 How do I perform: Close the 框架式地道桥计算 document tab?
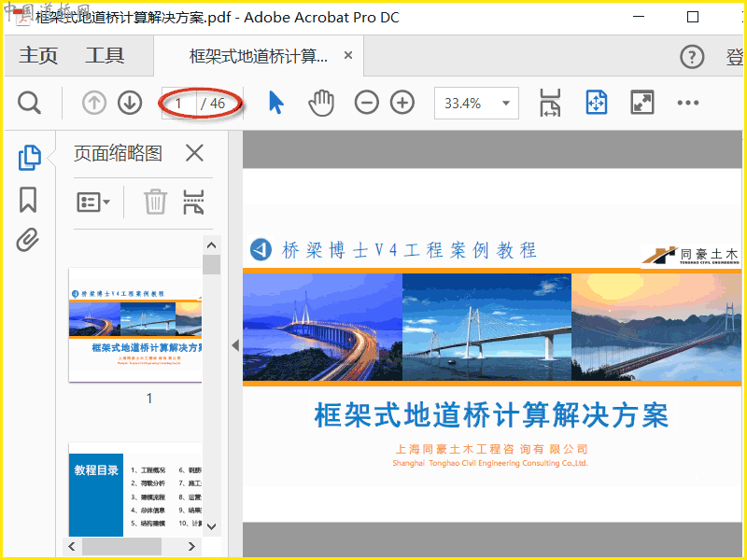coord(348,56)
